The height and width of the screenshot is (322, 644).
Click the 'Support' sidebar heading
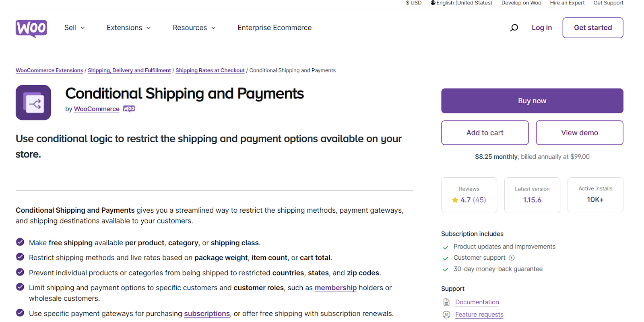click(453, 289)
